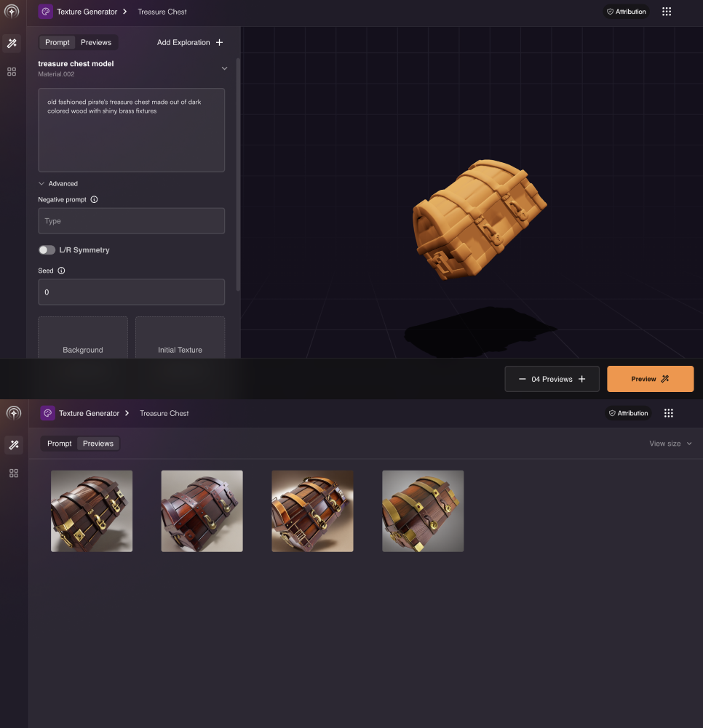The height and width of the screenshot is (728, 703).
Task: Click the Attribution button in upper window
Action: click(627, 12)
